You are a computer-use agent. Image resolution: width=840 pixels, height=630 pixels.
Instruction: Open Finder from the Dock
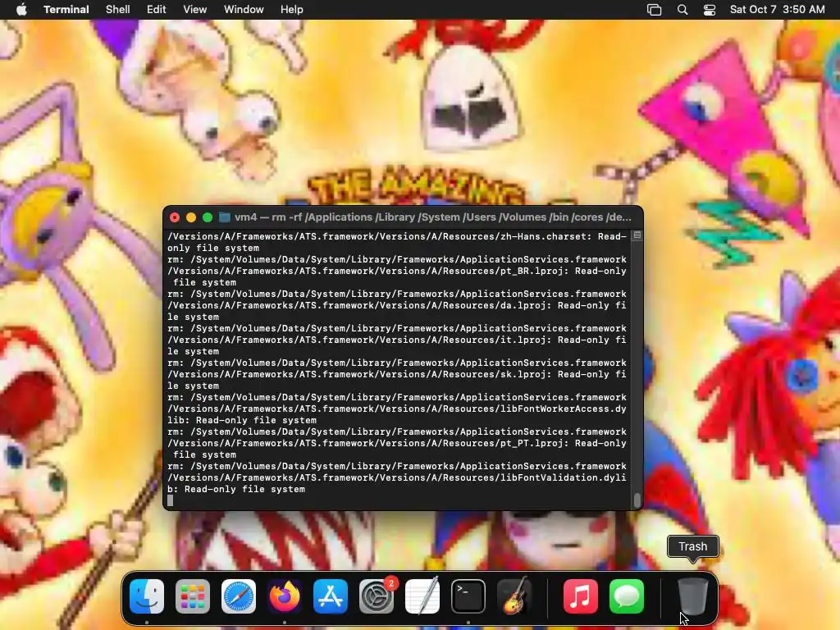pyautogui.click(x=147, y=596)
